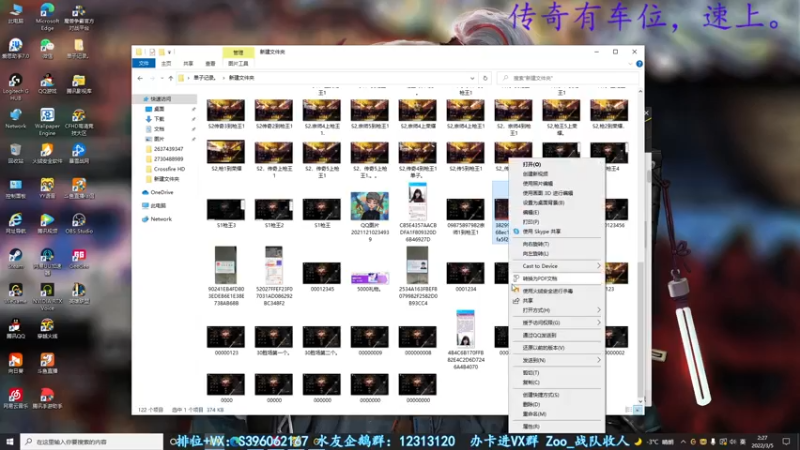This screenshot has width=800, height=450.
Task: Open the Tencent QQ penguin shortcut
Action: (x=15, y=328)
